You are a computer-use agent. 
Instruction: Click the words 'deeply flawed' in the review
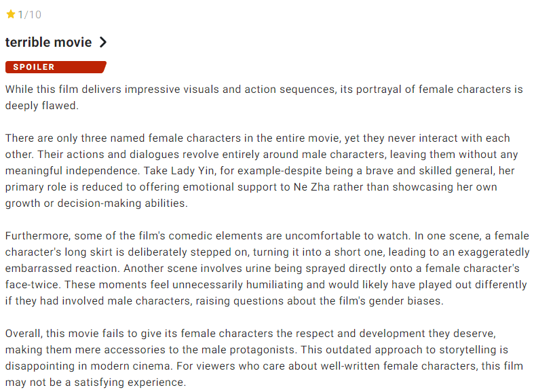(41, 106)
